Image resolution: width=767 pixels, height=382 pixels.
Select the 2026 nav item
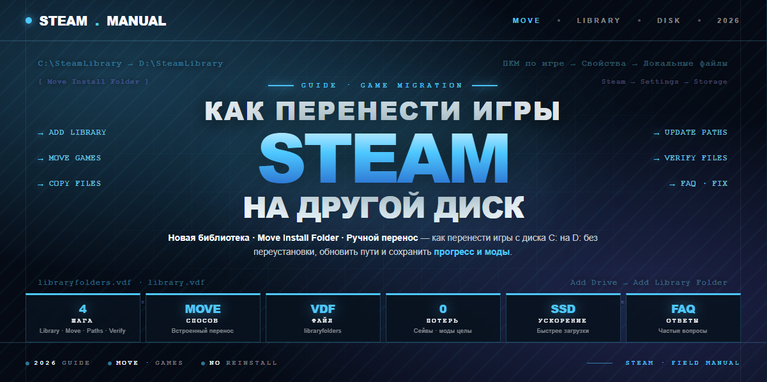click(x=728, y=21)
